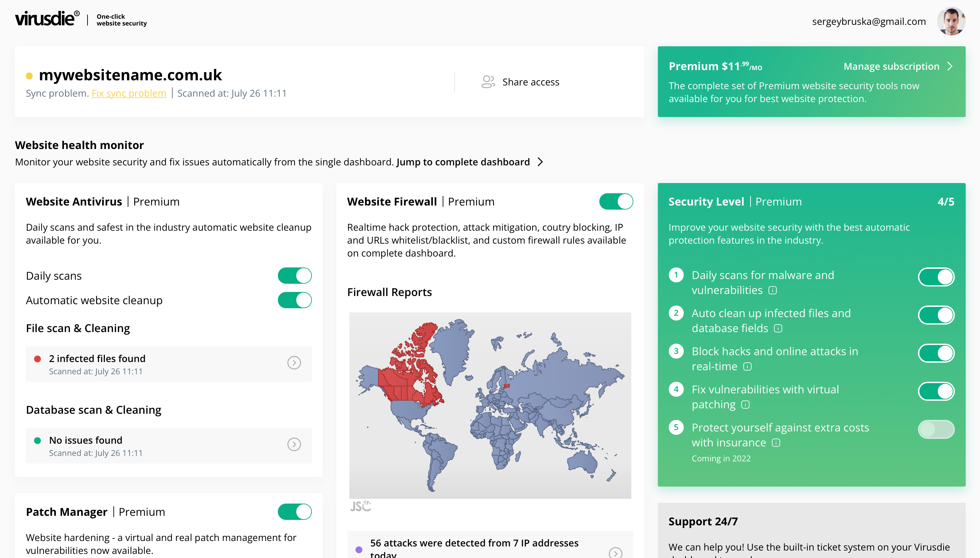Click Coming in 2022 label
Screen dimensions: 980x558
coord(721,458)
